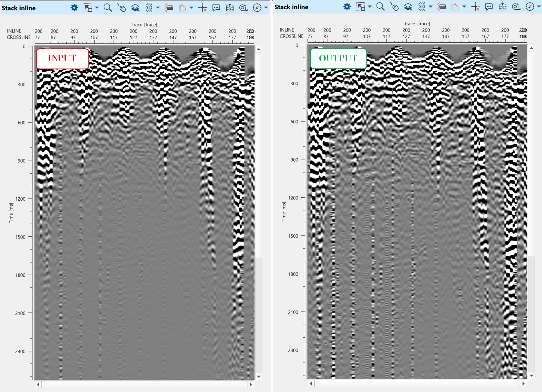Expand wiggle display dropdown arrow in INPUT panel
542x392 pixels.
coord(158,8)
